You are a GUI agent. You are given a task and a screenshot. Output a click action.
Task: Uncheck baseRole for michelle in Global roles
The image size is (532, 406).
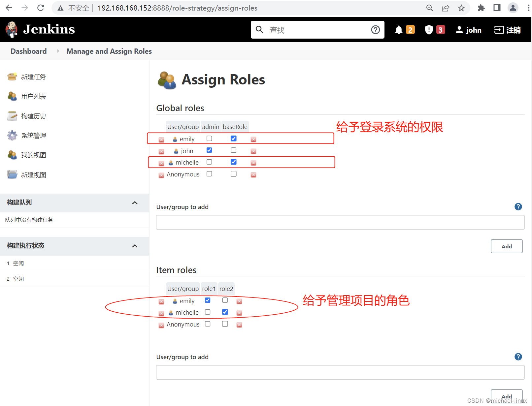(x=234, y=162)
